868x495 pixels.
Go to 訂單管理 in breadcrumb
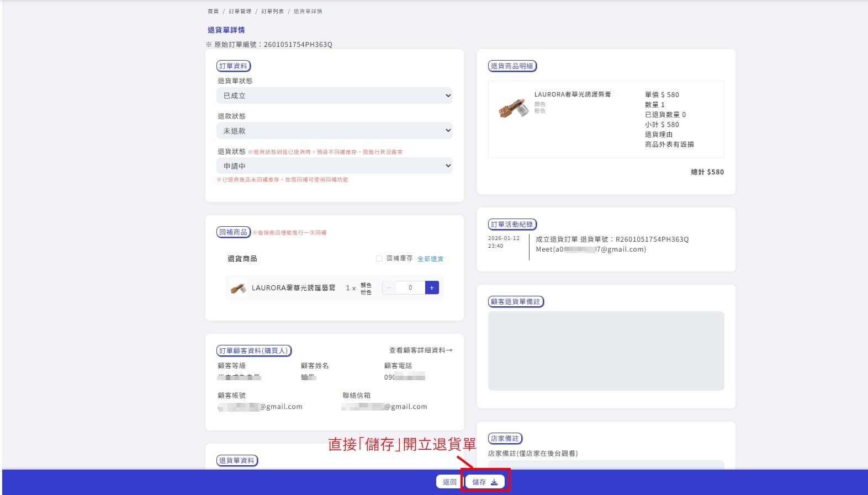tap(240, 11)
